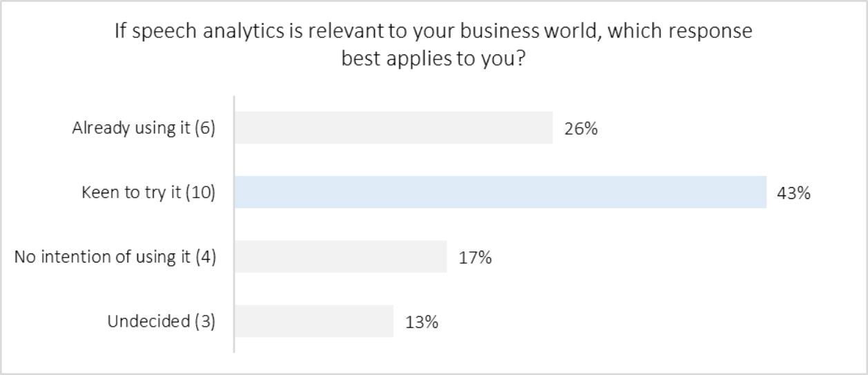Click the highlighted blue 'Keen to try it' bar
Image resolution: width=868 pixels, height=375 pixels.
(x=500, y=192)
